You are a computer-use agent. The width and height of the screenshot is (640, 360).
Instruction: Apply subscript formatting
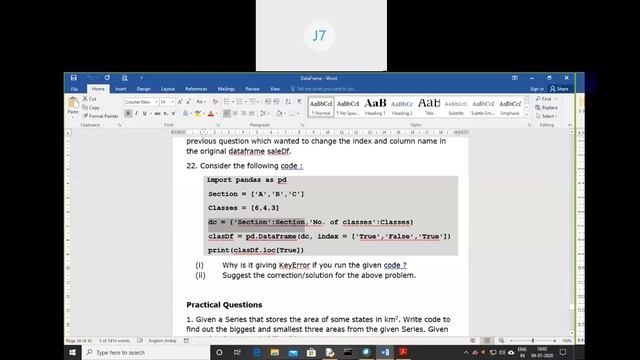pos(166,113)
